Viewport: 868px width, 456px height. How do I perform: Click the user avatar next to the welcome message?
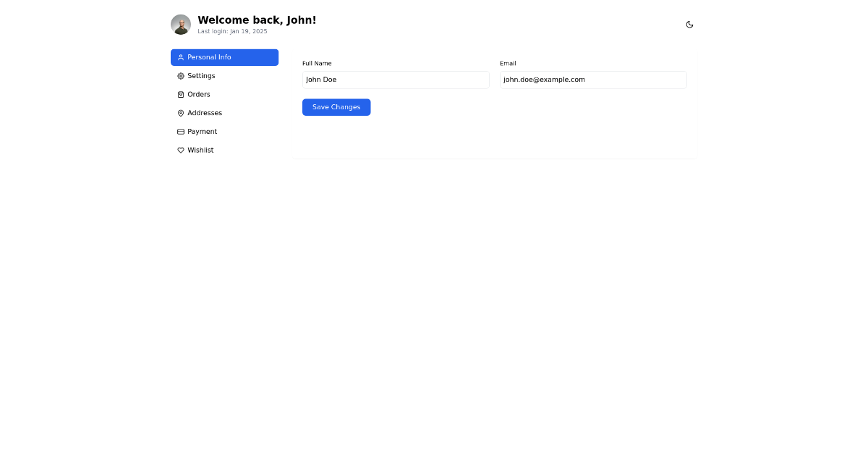coord(180,24)
